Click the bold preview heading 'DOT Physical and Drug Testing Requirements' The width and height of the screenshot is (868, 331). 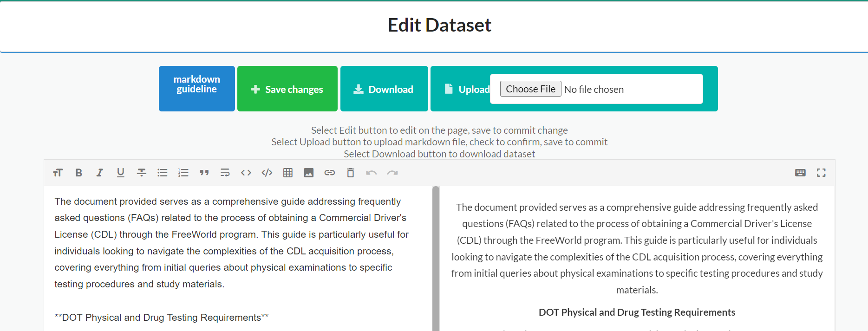(637, 312)
